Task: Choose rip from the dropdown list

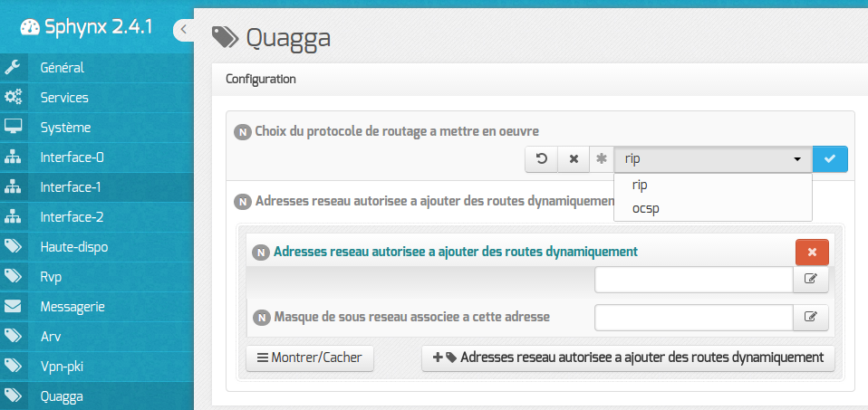Action: (713, 186)
